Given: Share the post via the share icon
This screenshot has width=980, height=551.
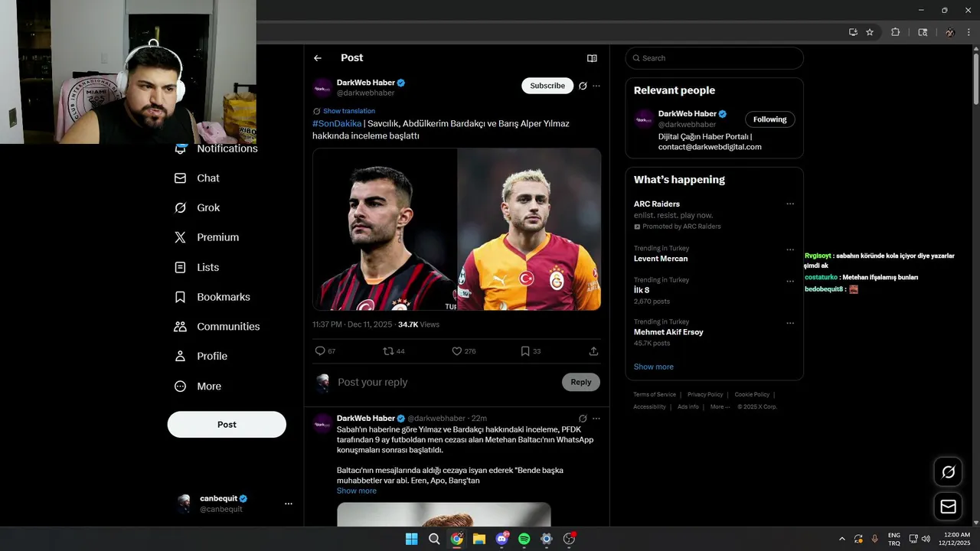Looking at the screenshot, I should (593, 351).
